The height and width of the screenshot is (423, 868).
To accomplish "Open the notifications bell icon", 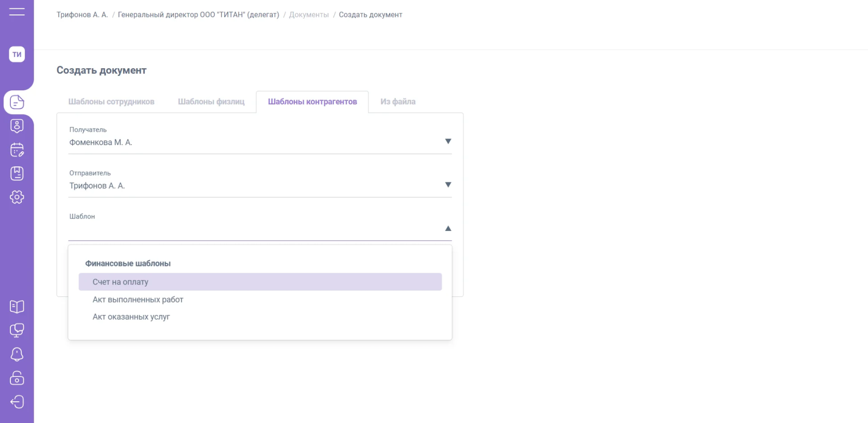I will click(x=17, y=354).
